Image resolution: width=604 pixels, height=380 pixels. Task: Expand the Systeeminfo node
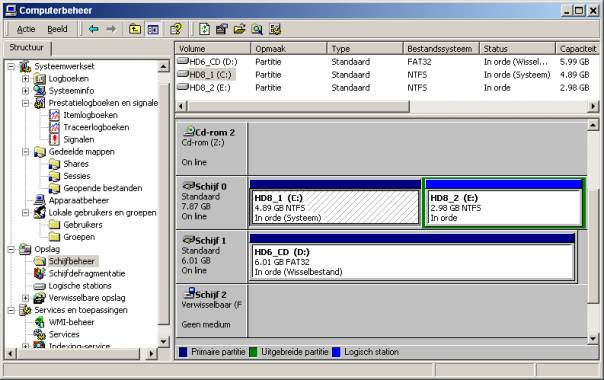25,91
